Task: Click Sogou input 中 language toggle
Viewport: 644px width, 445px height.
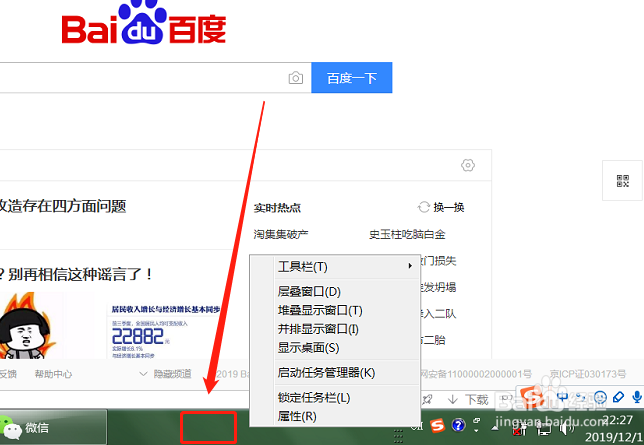Action: (x=562, y=397)
